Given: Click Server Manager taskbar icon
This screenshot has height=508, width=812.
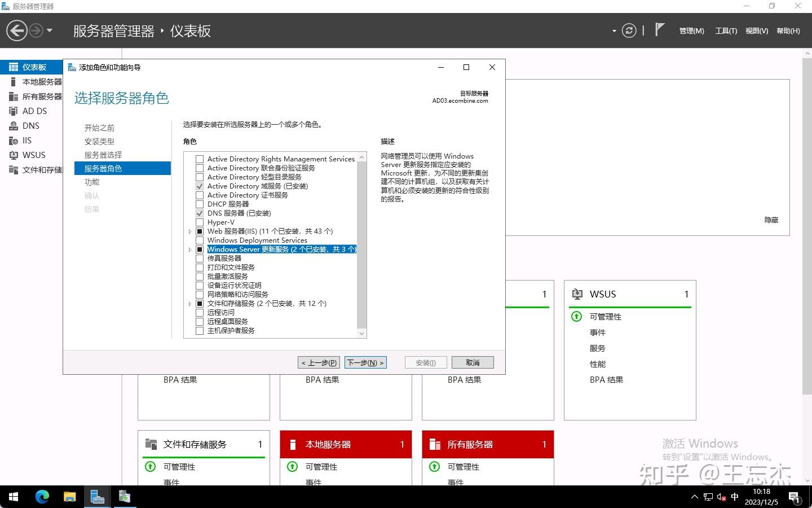Looking at the screenshot, I should point(97,497).
